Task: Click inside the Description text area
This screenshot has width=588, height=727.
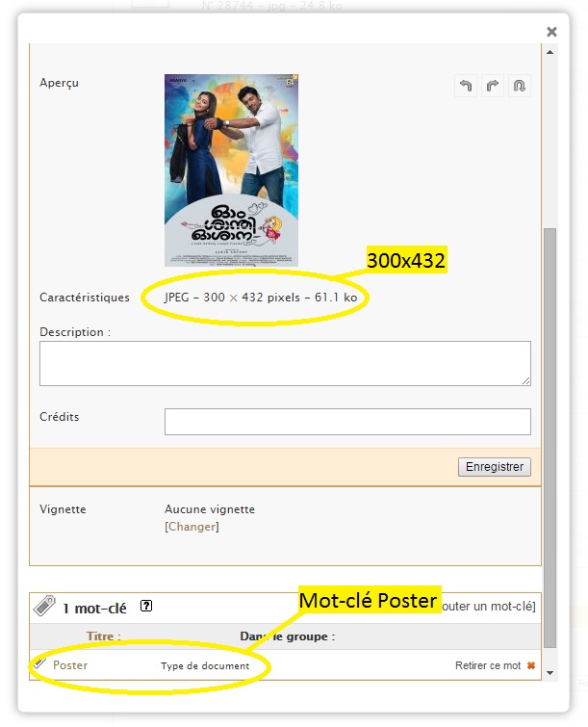Action: tap(285, 364)
